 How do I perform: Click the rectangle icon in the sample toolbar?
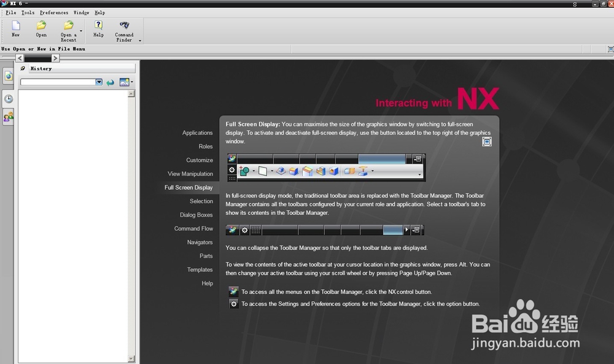click(263, 171)
